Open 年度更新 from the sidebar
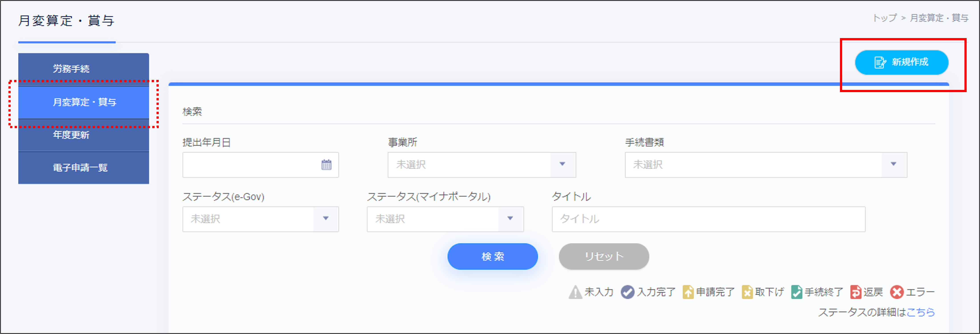The image size is (980, 334). (x=83, y=135)
